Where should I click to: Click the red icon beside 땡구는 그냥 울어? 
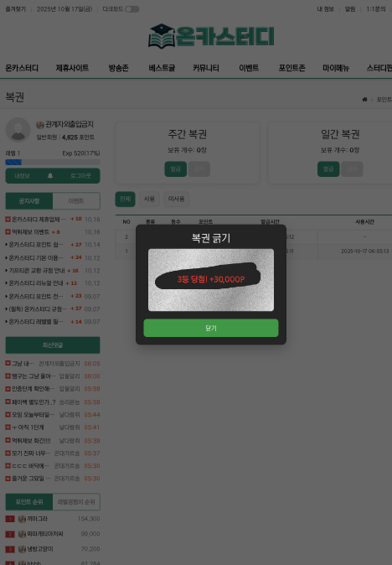tap(8, 376)
